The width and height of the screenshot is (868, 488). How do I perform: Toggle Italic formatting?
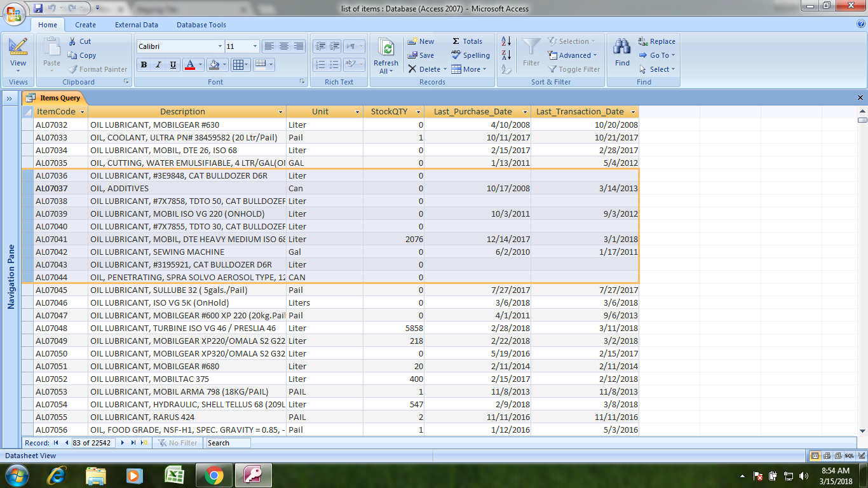pos(158,65)
